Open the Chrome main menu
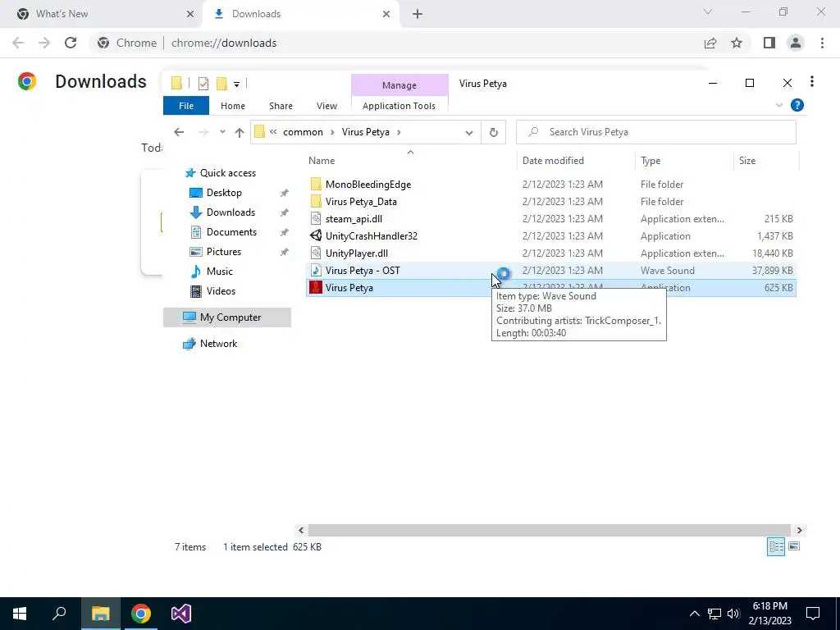The image size is (840, 630). (822, 43)
